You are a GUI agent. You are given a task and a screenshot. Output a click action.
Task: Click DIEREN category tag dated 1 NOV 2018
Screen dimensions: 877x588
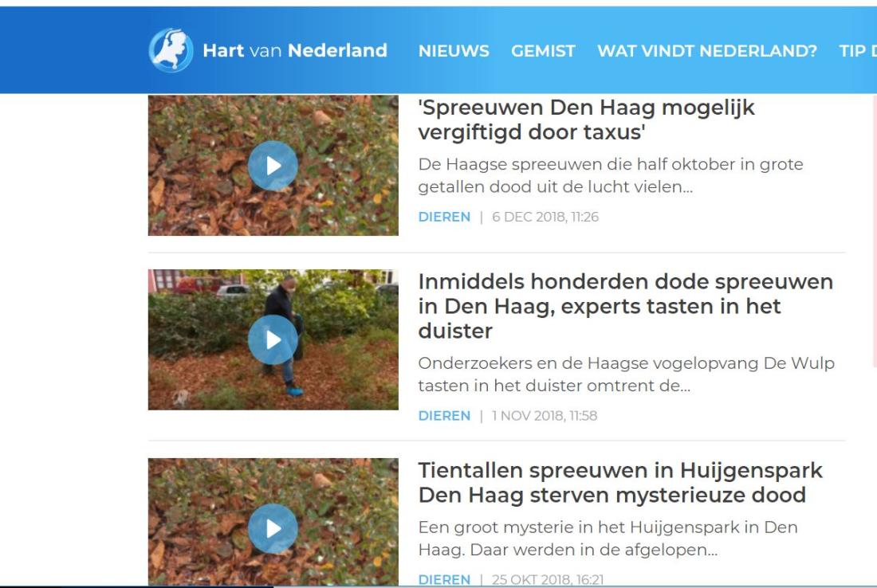coord(444,416)
